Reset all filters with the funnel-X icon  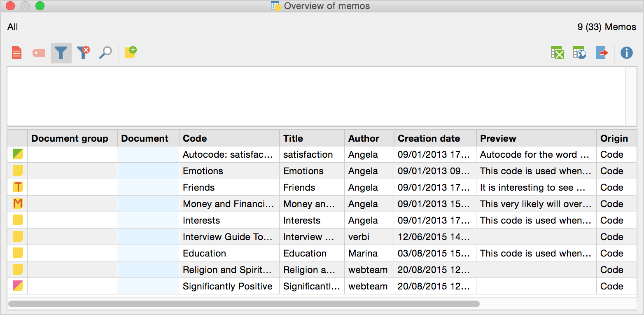coord(83,53)
